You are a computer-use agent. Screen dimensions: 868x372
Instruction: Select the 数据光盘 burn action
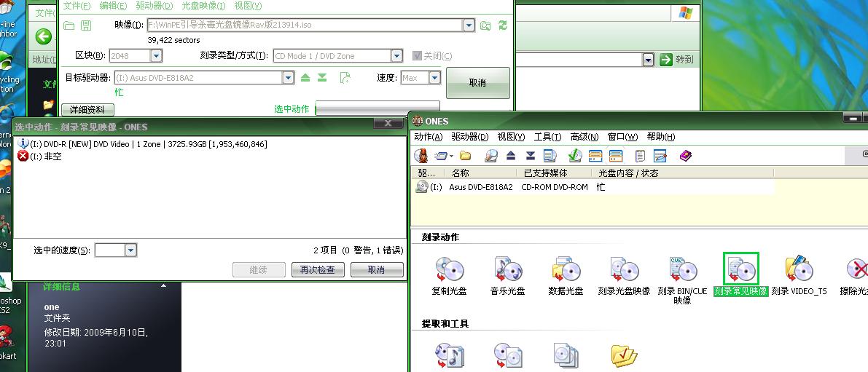pyautogui.click(x=566, y=276)
